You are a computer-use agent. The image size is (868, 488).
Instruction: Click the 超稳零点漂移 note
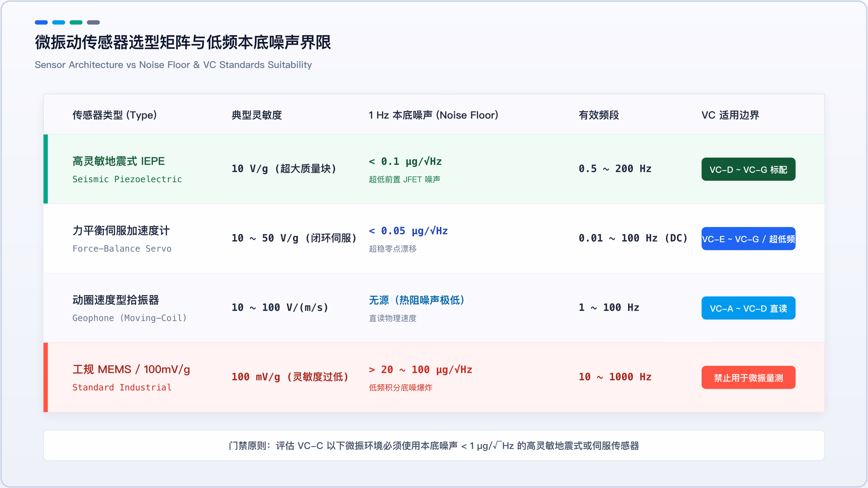point(393,249)
